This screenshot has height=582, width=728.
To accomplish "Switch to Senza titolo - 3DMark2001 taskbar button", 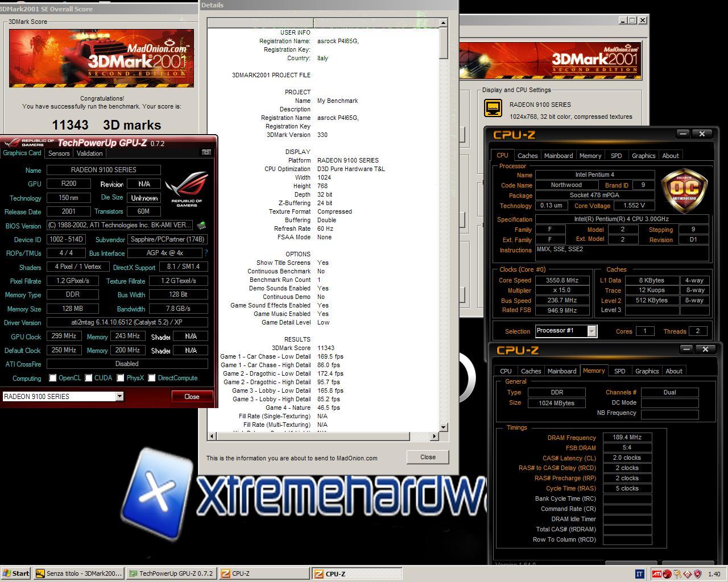I will [x=78, y=573].
